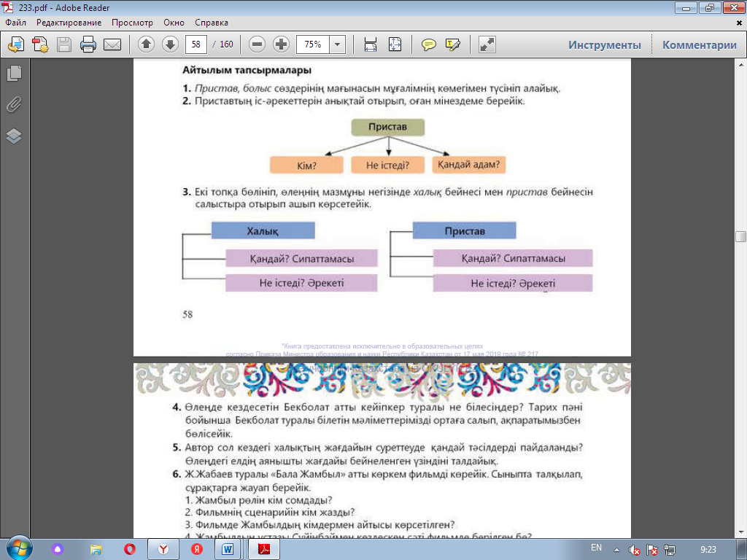
Task: Open the Редактирование menu
Action: click(69, 23)
